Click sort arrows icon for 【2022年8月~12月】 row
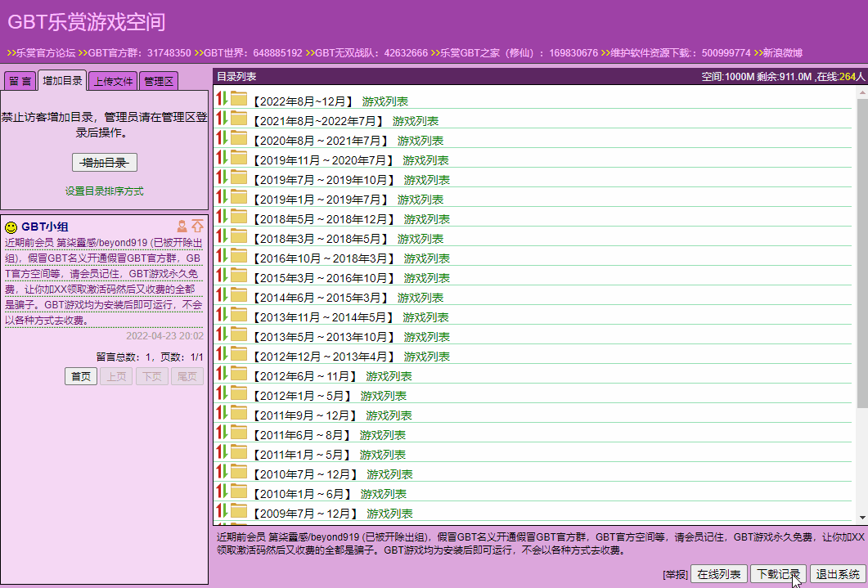Screen dimensions: 868x588 tap(222, 98)
